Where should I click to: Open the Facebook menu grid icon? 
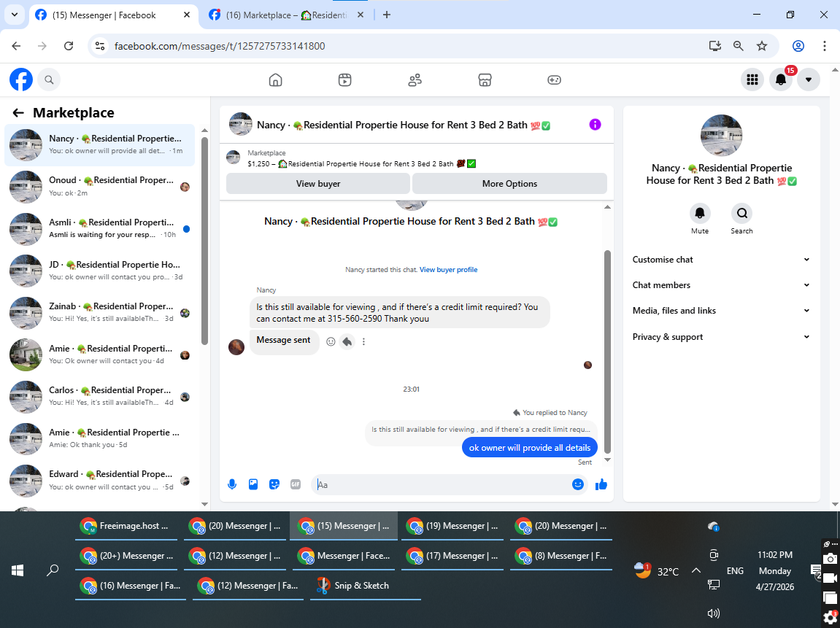[752, 80]
